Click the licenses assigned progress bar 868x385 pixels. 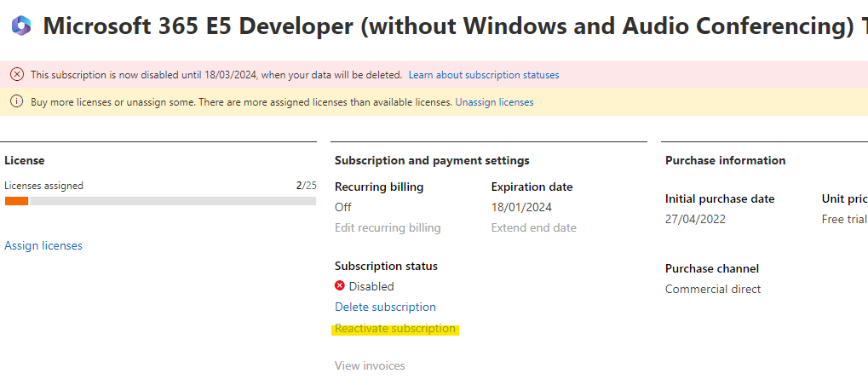click(x=160, y=201)
